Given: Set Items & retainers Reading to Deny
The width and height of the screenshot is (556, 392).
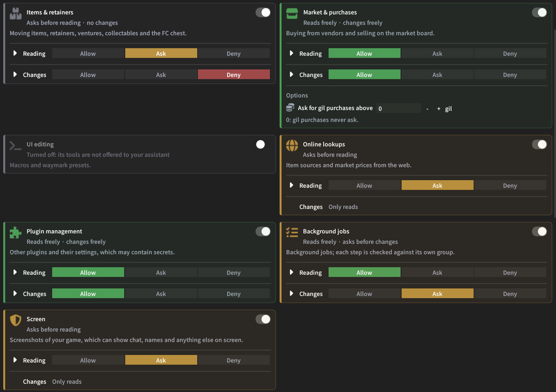Looking at the screenshot, I should click(234, 53).
